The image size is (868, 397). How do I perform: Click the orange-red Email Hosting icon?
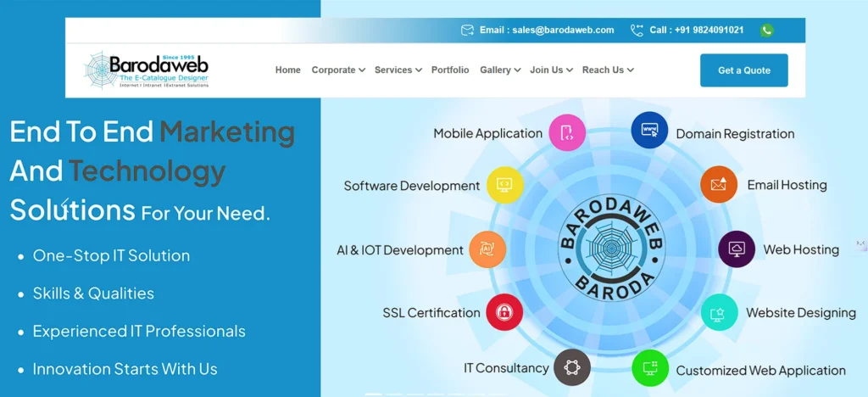click(719, 184)
